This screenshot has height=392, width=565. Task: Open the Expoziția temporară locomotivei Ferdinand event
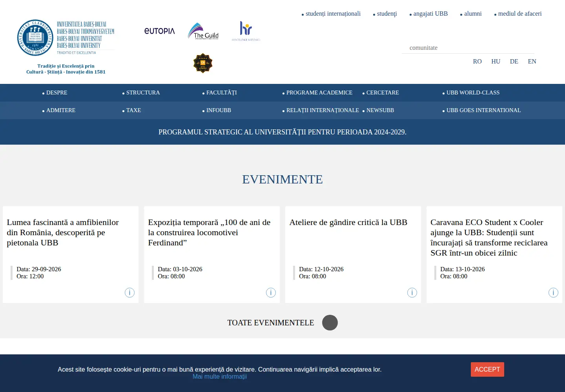coord(209,232)
